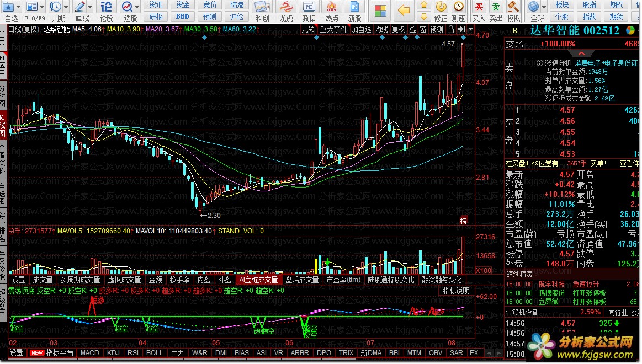
Task: Open the 设置 for volume sub-chart
Action: [18, 280]
